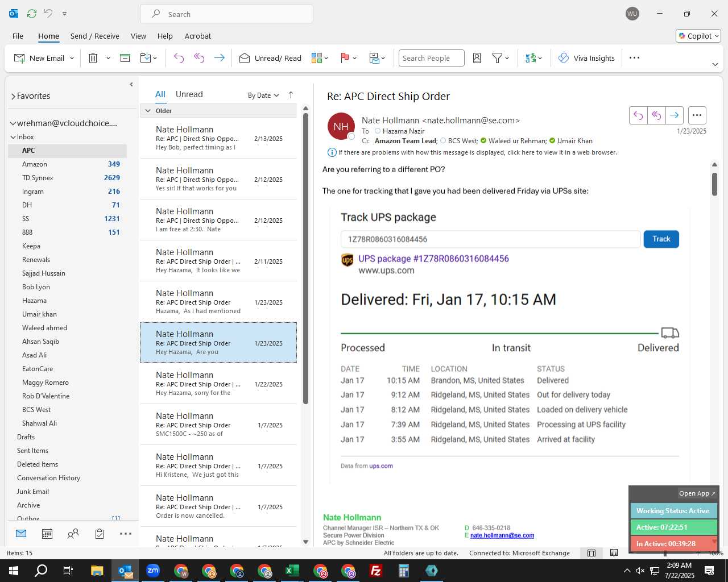This screenshot has width=728, height=582.
Task: Click Open App in time tracker widget
Action: click(x=697, y=493)
